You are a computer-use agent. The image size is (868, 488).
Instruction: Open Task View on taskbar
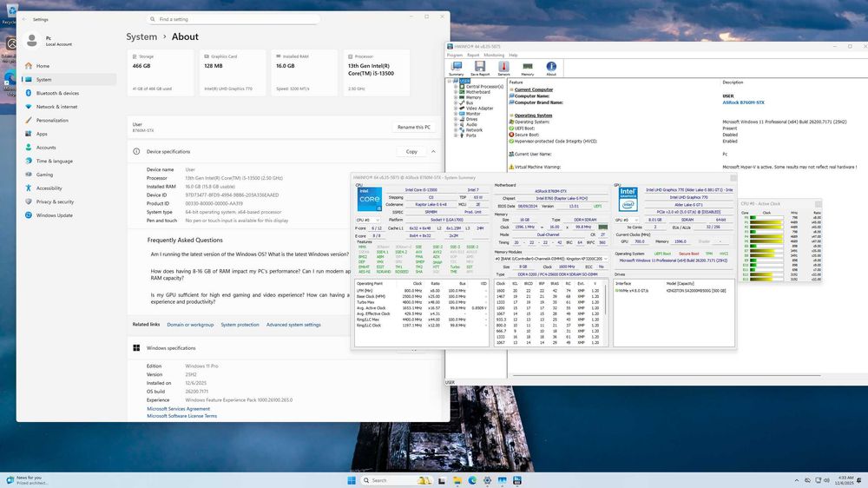(x=442, y=480)
